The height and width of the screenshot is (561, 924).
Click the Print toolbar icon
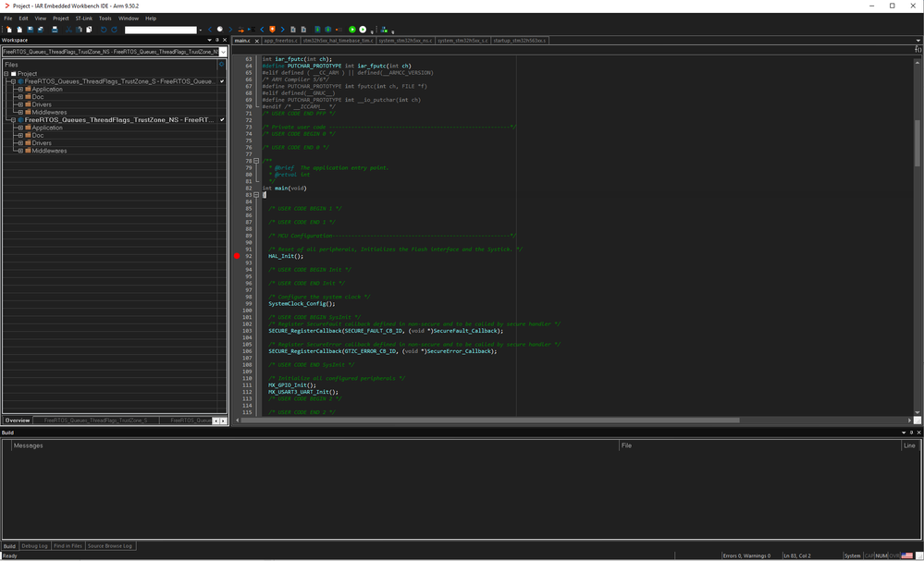coord(55,30)
